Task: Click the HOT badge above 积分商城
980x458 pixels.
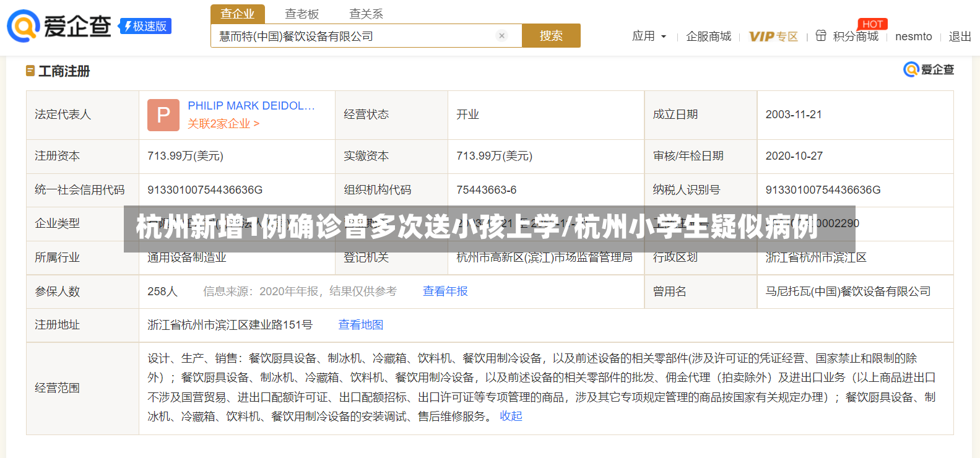Action: coord(872,24)
